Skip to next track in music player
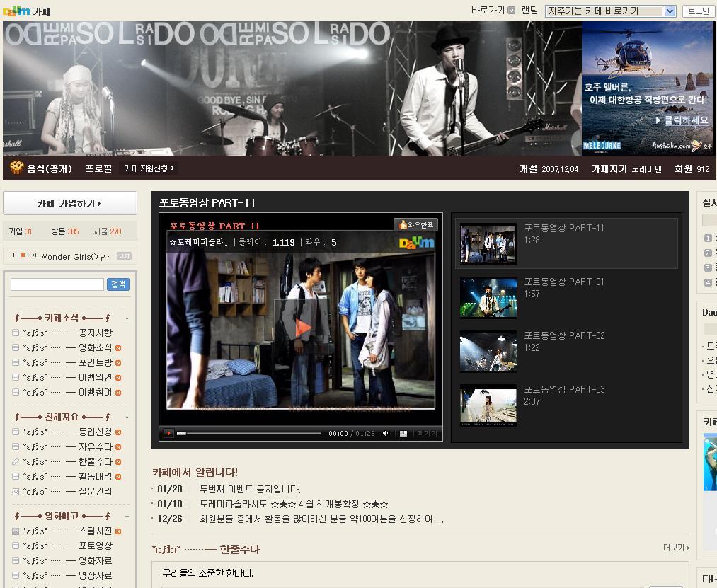This screenshot has width=717, height=588. click(x=34, y=255)
